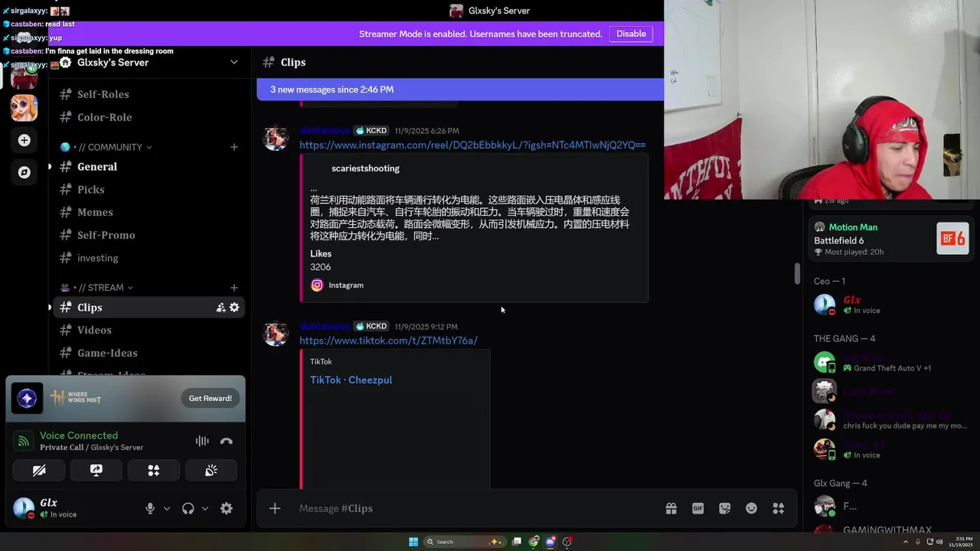Send a gift icon
Viewport: 980px width, 551px height.
[671, 508]
